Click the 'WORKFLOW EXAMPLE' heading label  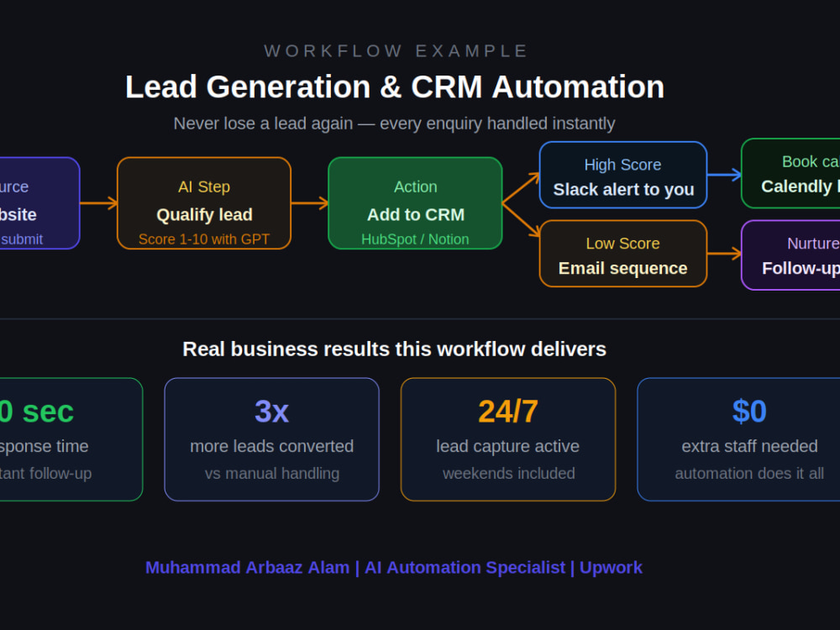(396, 51)
